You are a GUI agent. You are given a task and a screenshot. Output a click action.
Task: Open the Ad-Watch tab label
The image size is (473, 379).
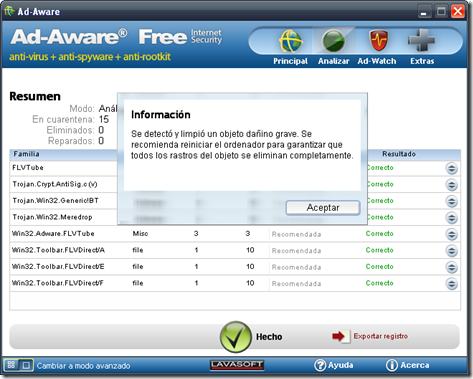377,61
